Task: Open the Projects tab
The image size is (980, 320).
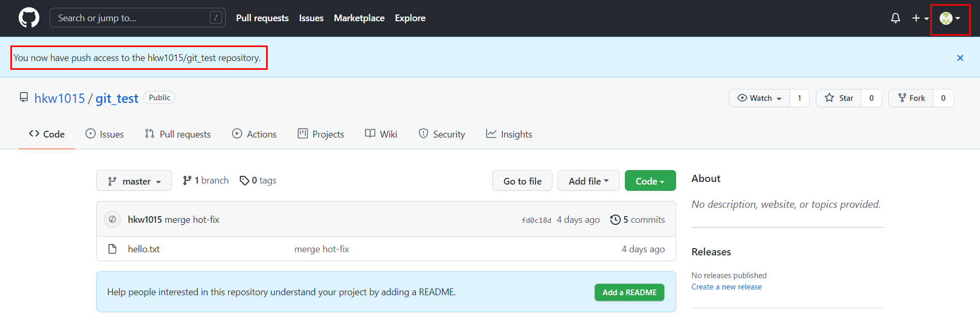Action: click(321, 134)
